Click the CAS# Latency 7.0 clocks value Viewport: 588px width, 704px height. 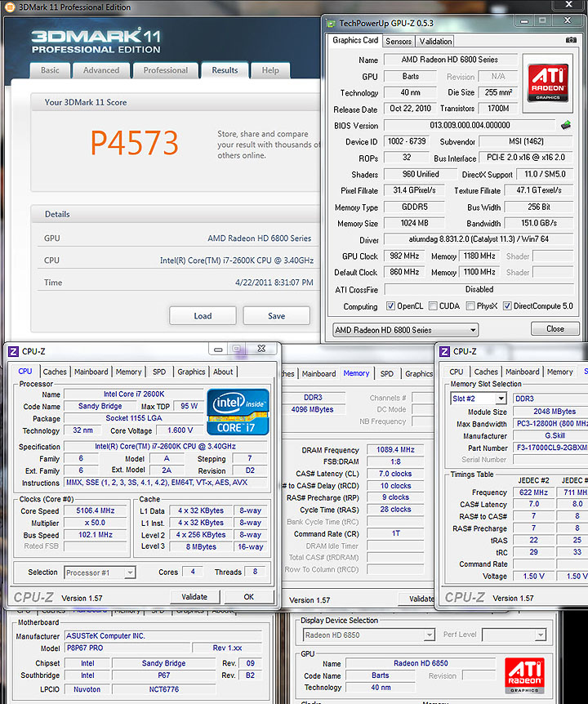(x=395, y=474)
